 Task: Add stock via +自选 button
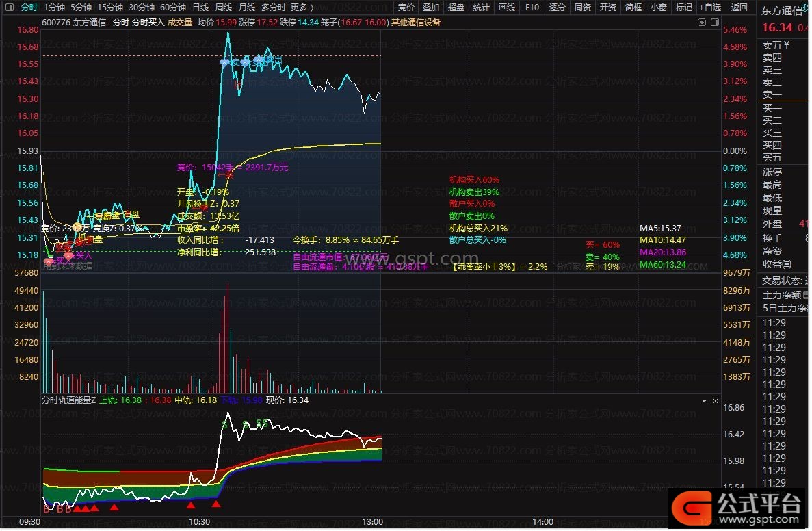click(710, 8)
